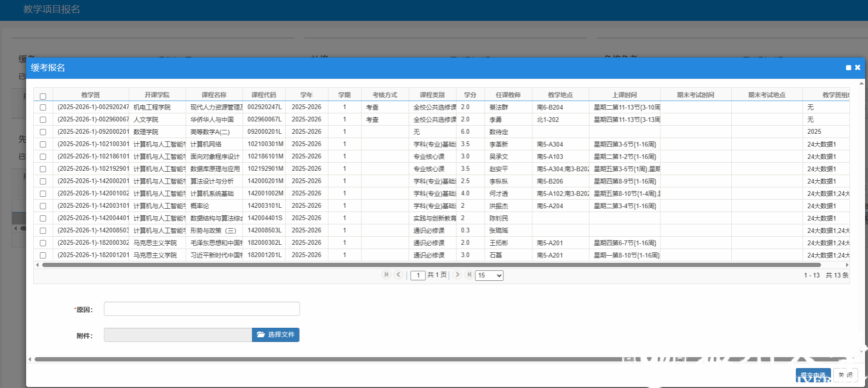Click the previous page arrow icon
This screenshot has width=868, height=388.
[398, 275]
